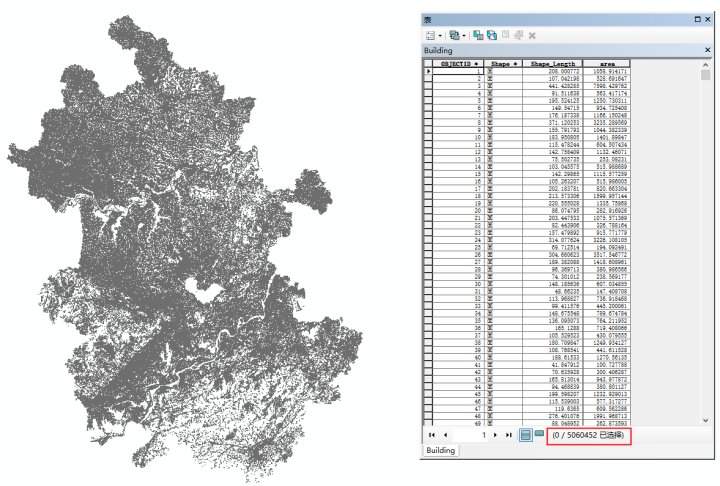720x486 pixels.
Task: Close the Building table pane
Action: click(x=707, y=50)
